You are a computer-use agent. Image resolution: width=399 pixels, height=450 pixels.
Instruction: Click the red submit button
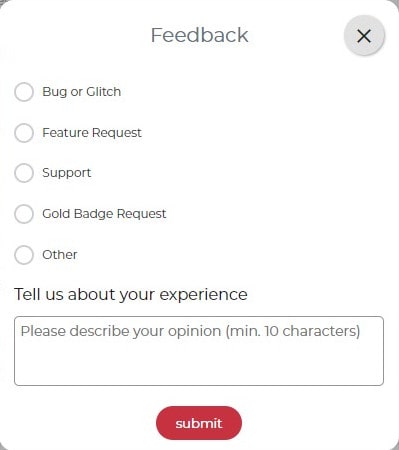199,423
